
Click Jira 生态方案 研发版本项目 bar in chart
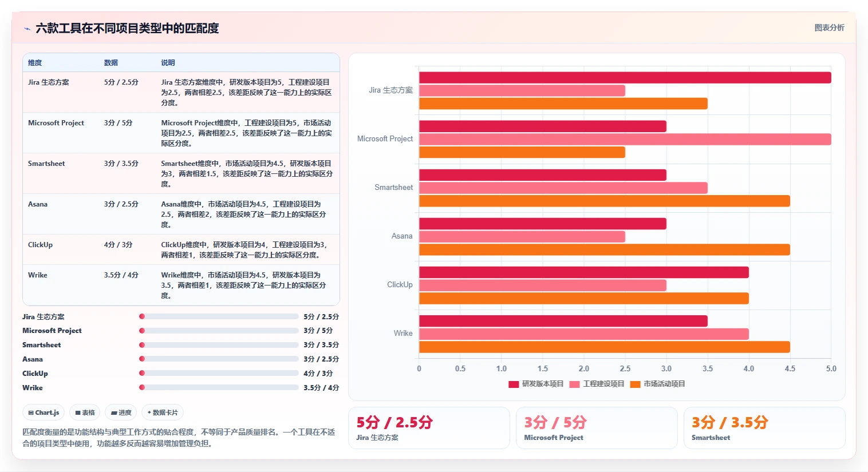pyautogui.click(x=625, y=77)
